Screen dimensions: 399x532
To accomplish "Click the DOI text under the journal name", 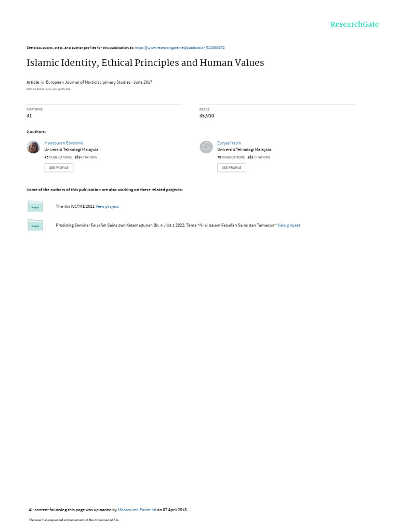I will tap(48, 89).
